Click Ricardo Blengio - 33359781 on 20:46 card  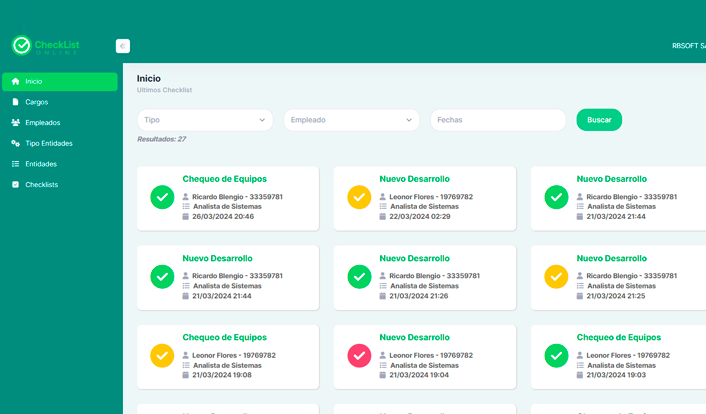(238, 197)
